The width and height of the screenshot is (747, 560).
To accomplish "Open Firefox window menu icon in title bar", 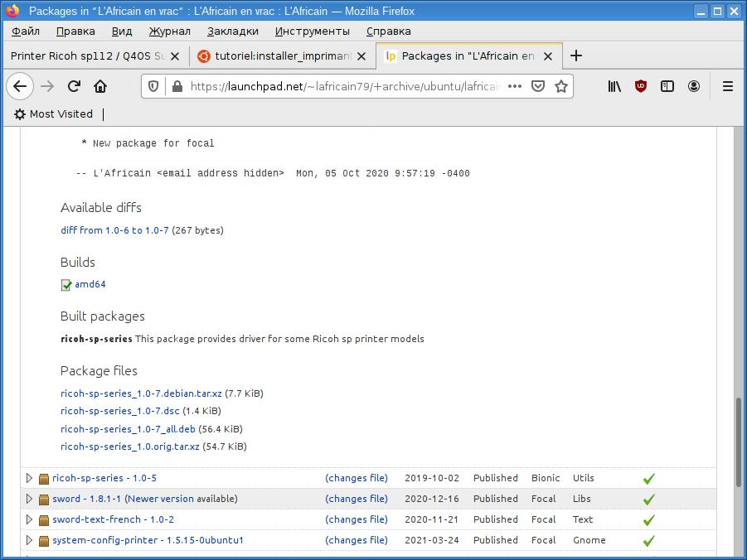I will [x=13, y=11].
